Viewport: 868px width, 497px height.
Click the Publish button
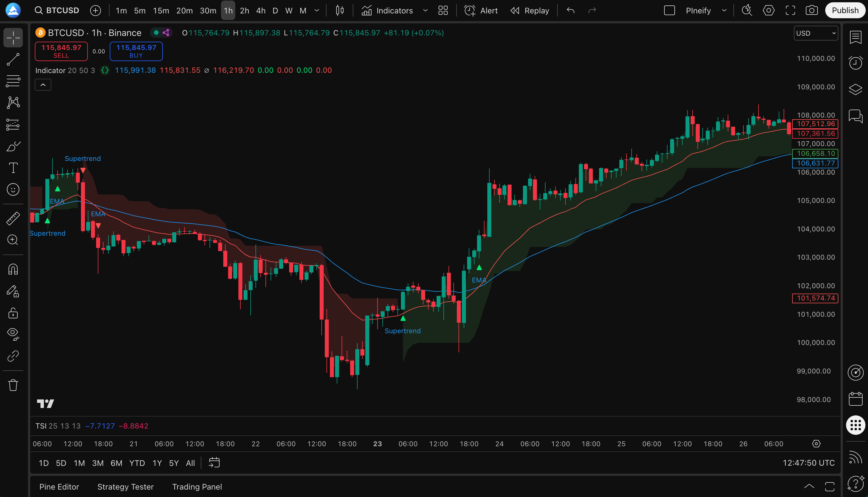click(x=845, y=11)
